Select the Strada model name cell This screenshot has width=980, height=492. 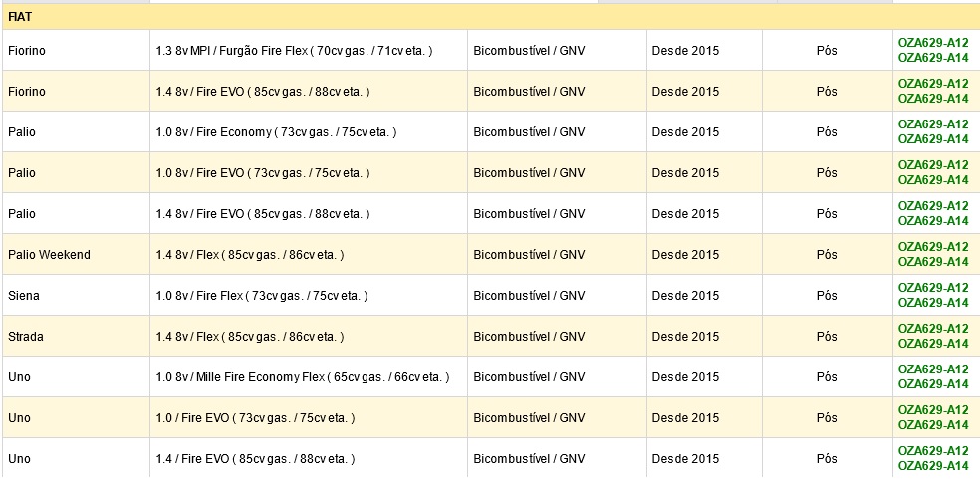pyautogui.click(x=76, y=337)
